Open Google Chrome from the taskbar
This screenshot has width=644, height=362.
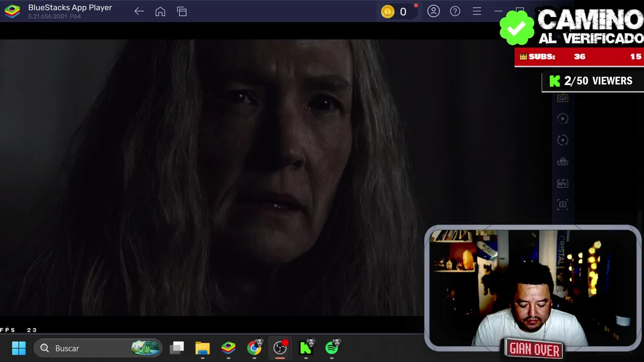[x=255, y=347]
